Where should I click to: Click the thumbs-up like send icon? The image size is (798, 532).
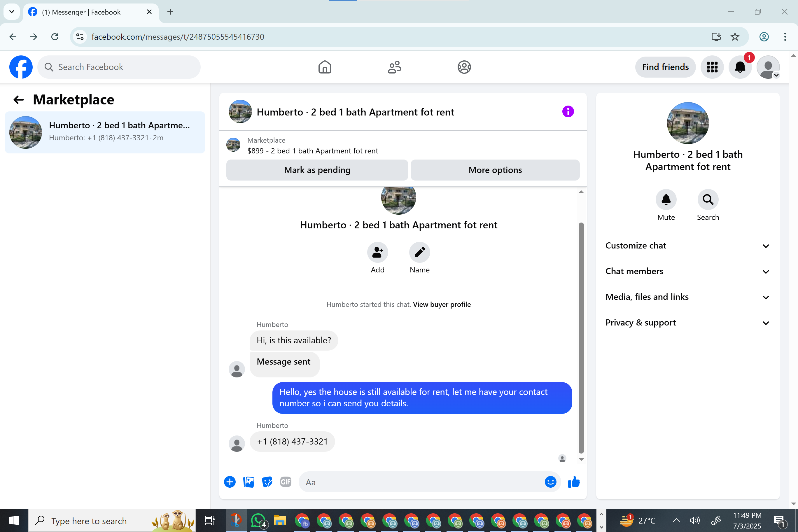coord(574,482)
